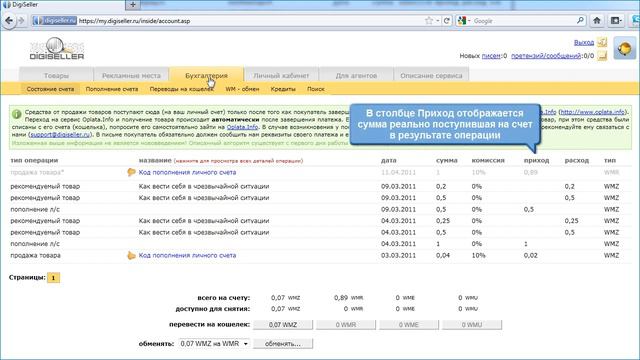Open the bookmarks toolbar icon
The image size is (640, 360).
[616, 20]
